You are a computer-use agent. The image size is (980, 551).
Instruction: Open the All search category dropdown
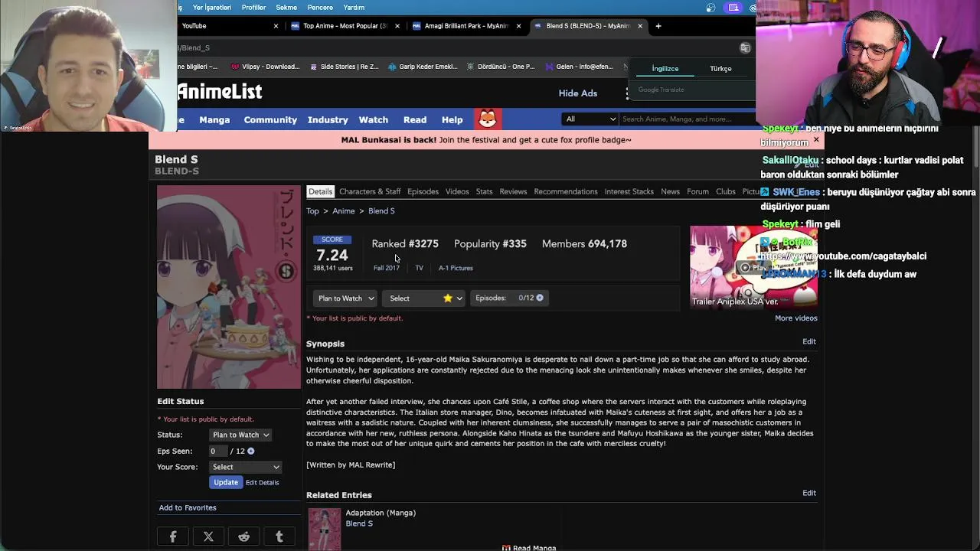(x=589, y=119)
